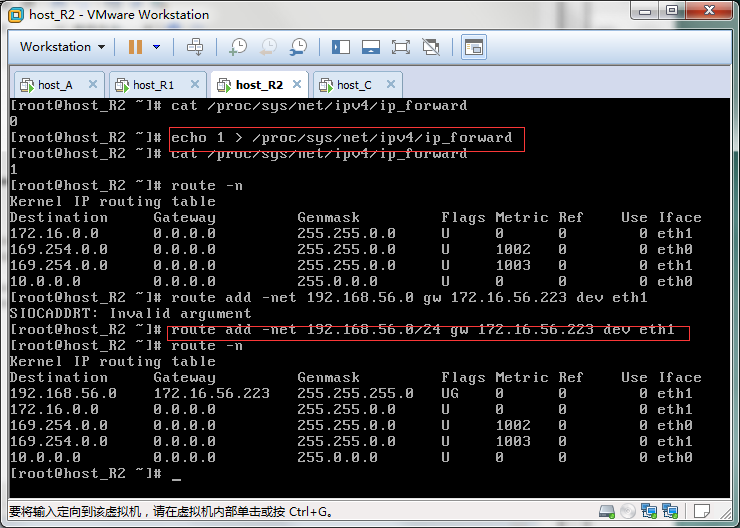Open the snapshot manager
Image resolution: width=740 pixels, height=528 pixels.
click(299, 47)
